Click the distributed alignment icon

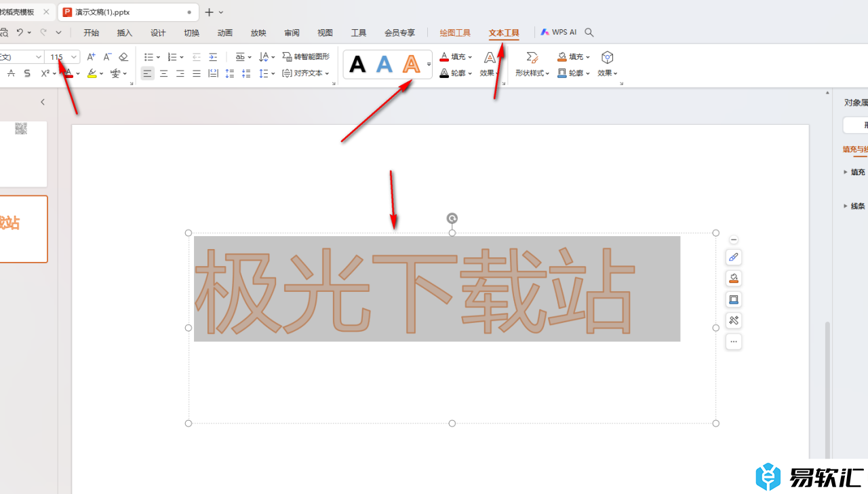213,73
